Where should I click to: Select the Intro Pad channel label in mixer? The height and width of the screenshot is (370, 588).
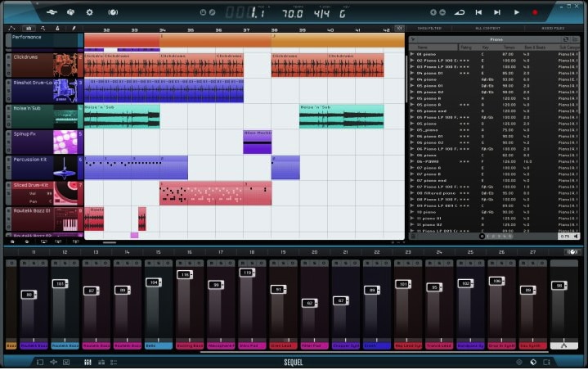252,345
